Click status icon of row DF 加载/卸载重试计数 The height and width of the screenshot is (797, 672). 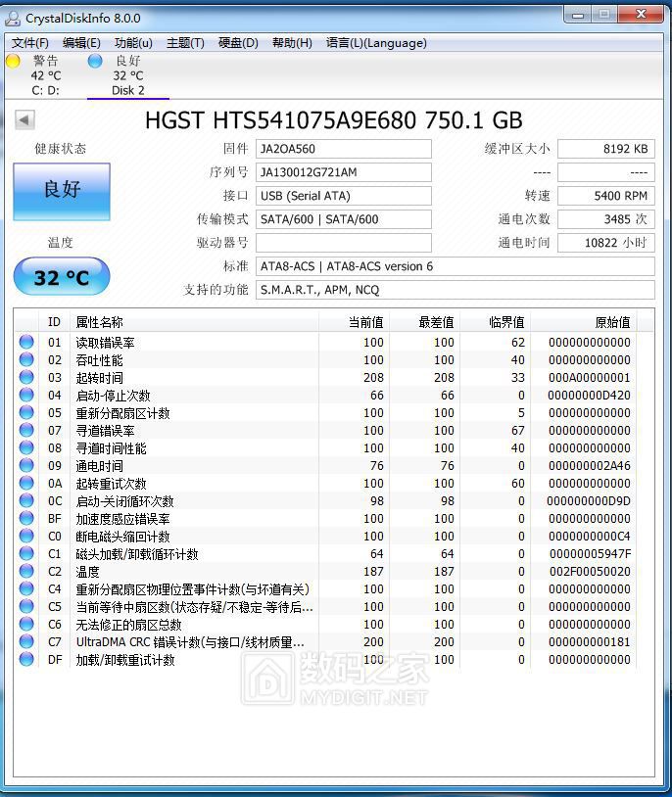(26, 659)
